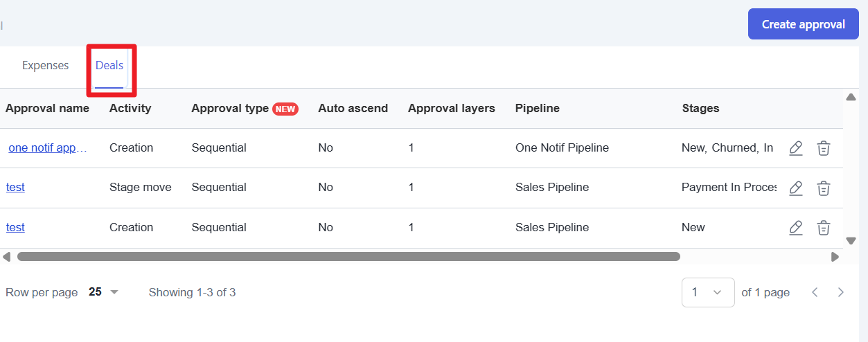Edit the one notif approval row
The height and width of the screenshot is (342, 868).
(796, 148)
